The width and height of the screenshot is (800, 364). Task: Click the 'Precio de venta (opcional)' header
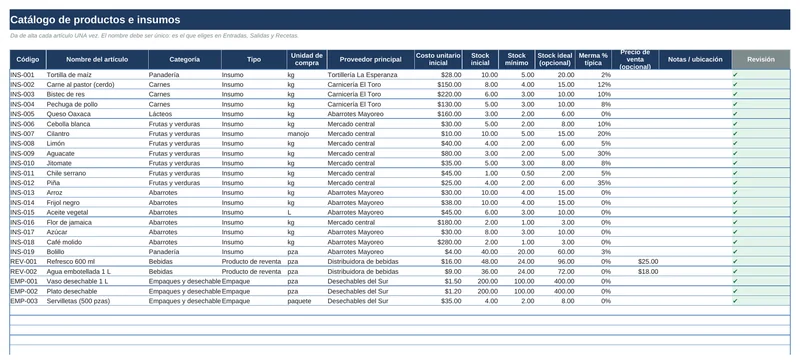click(x=635, y=60)
